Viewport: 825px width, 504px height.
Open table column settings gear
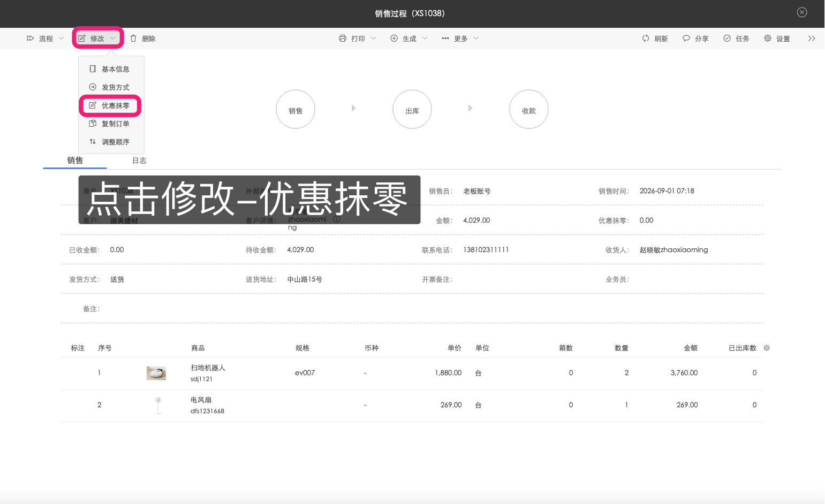point(767,348)
